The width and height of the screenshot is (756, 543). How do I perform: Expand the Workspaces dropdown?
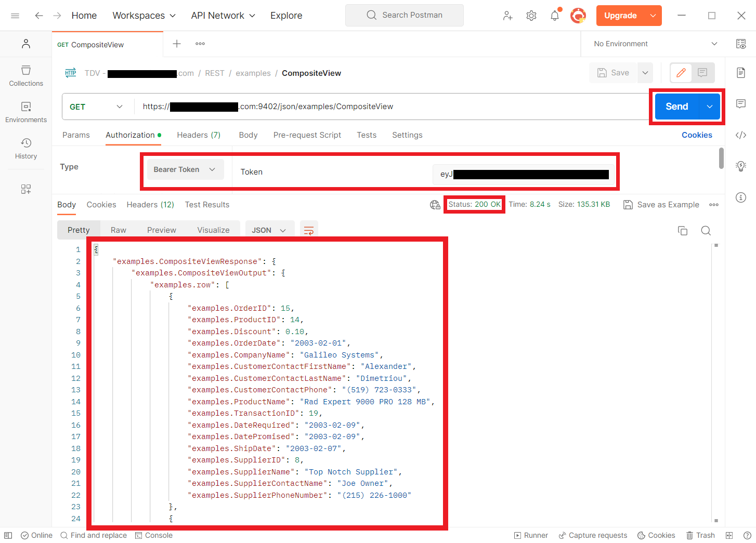[x=144, y=16]
